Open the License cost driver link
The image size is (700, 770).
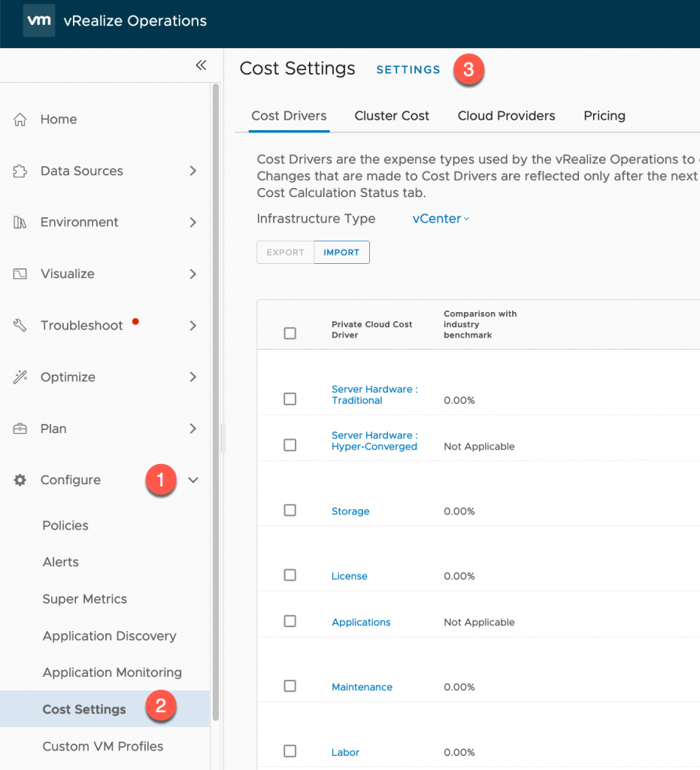pyautogui.click(x=349, y=575)
